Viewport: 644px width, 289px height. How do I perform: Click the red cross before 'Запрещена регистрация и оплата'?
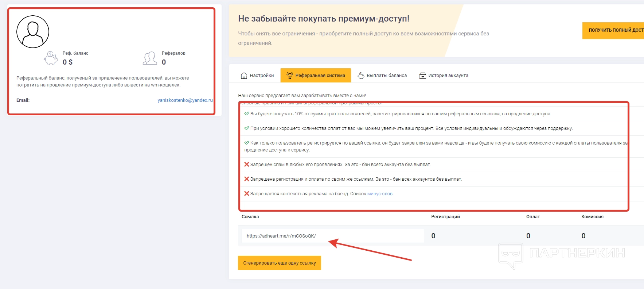point(247,179)
